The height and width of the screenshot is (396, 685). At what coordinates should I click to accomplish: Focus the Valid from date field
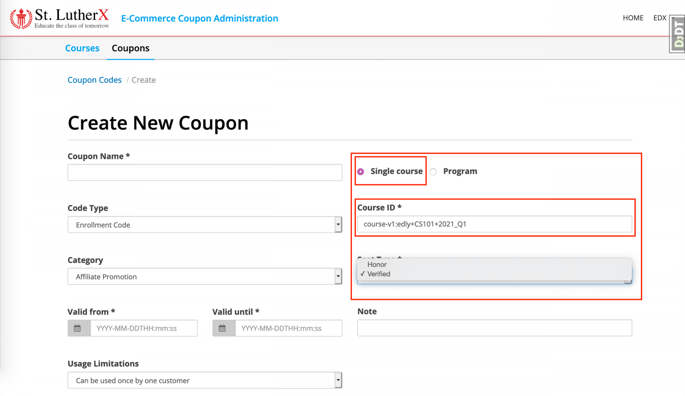point(144,328)
